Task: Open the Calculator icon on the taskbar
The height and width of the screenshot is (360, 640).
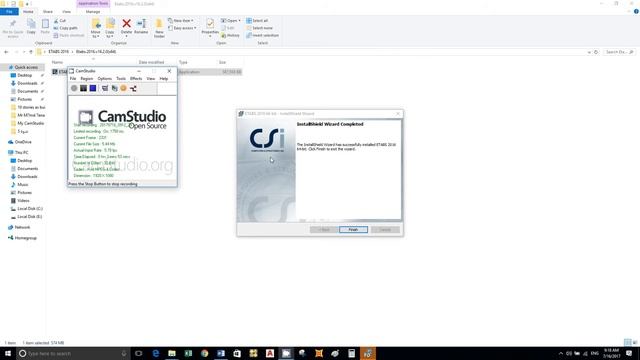Action: pyautogui.click(x=351, y=353)
